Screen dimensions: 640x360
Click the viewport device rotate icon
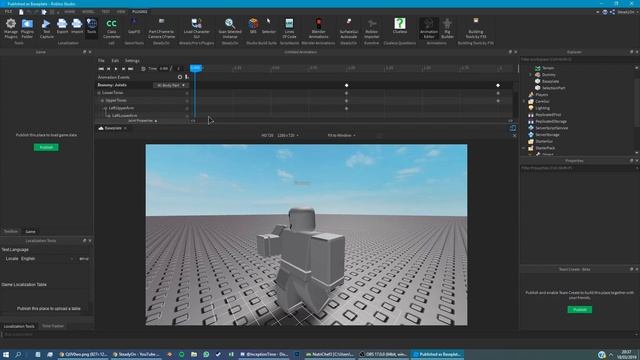pyautogui.click(x=513, y=128)
